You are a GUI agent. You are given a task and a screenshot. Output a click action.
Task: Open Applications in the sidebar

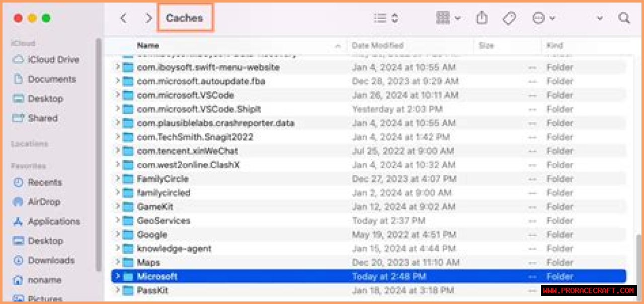click(x=53, y=222)
